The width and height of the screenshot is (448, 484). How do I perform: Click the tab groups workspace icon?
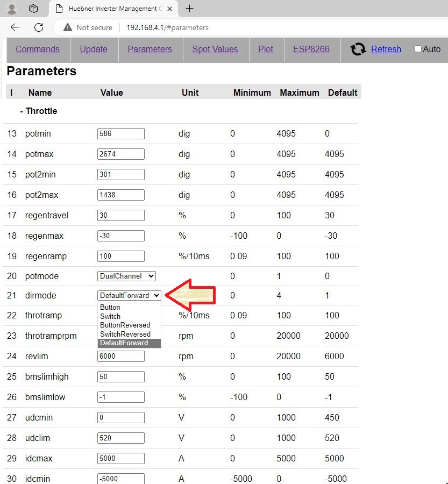(33, 9)
